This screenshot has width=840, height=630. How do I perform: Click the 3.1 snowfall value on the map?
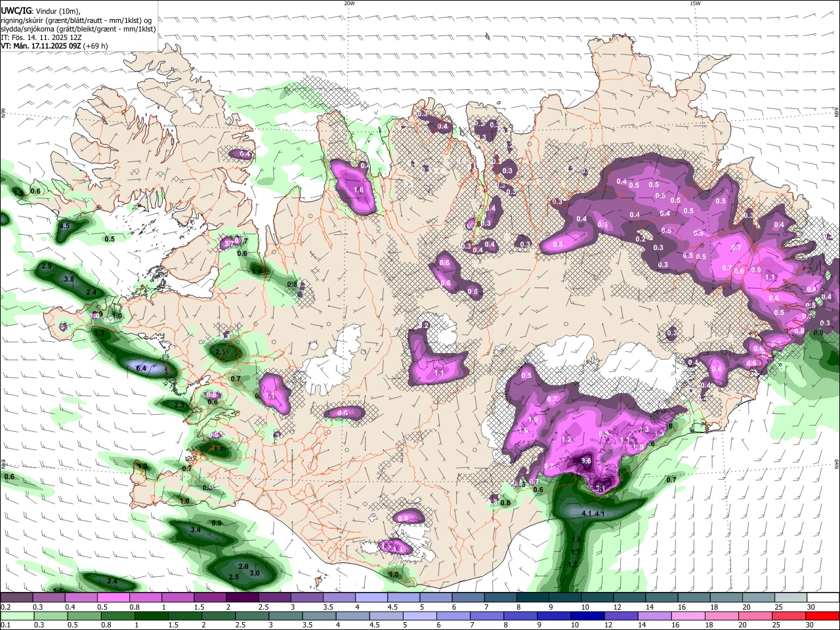(x=600, y=488)
